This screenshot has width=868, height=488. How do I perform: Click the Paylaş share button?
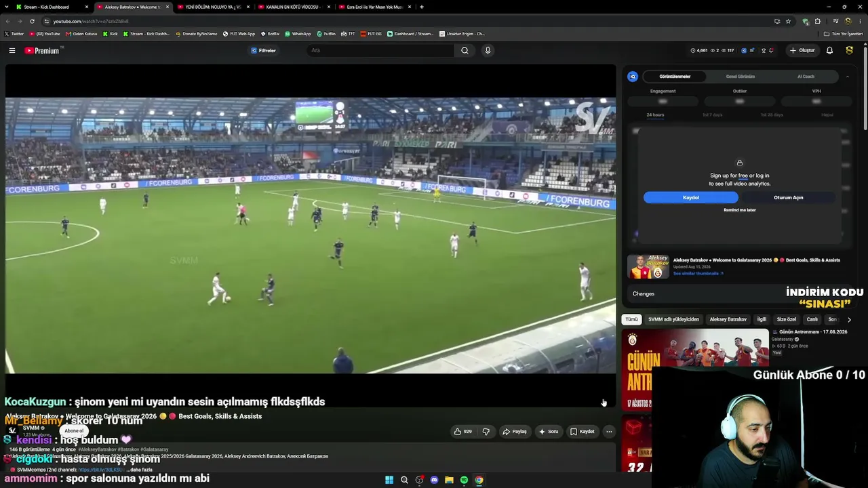(x=514, y=432)
